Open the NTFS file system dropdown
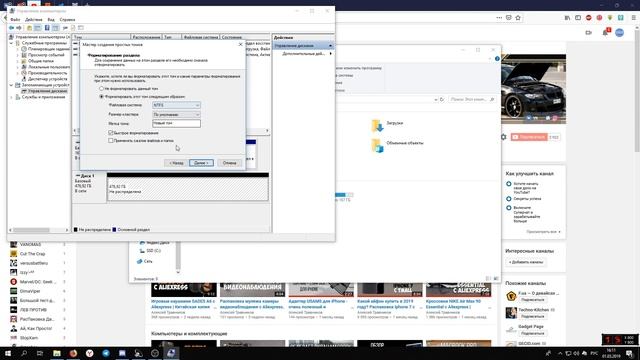Screen dimensions: 640x360 coord(176,105)
